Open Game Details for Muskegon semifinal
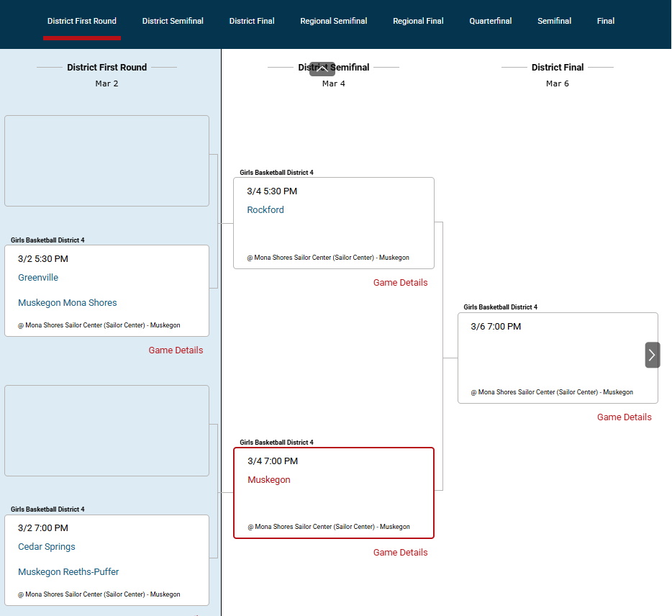 pos(400,553)
